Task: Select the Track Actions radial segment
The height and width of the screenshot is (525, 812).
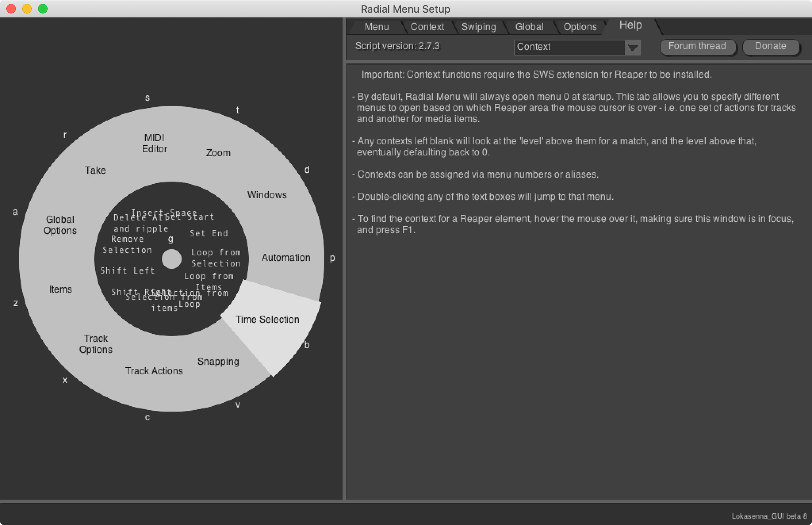Action: click(154, 371)
